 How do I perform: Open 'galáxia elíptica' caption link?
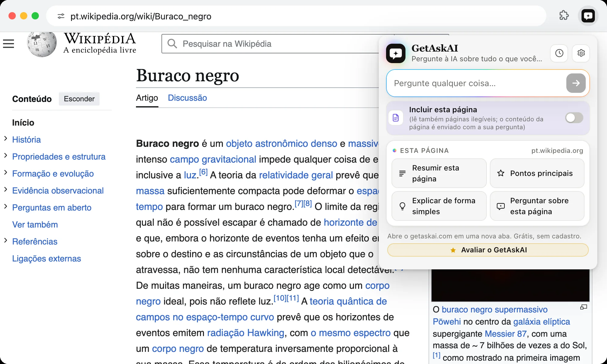point(542,322)
